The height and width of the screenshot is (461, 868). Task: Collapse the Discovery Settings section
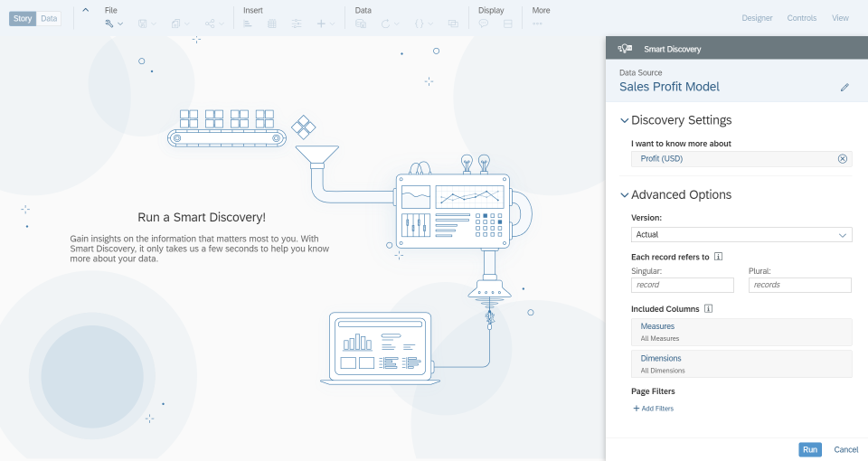624,120
